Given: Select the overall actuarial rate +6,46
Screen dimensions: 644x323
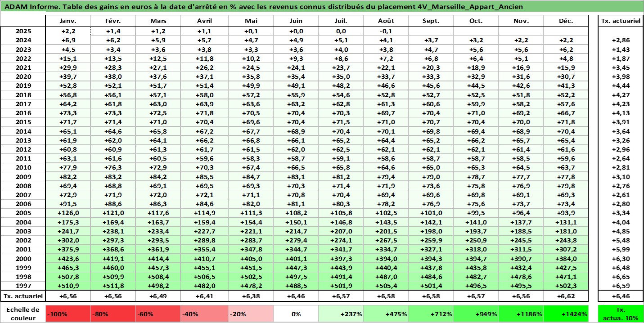Looking at the screenshot, I should click(x=621, y=296).
